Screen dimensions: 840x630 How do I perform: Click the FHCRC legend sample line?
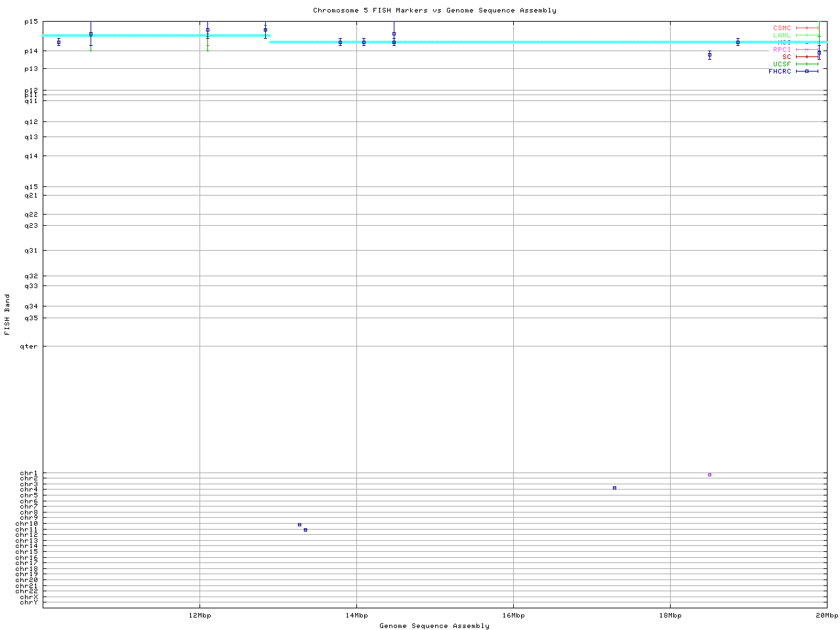point(807,71)
